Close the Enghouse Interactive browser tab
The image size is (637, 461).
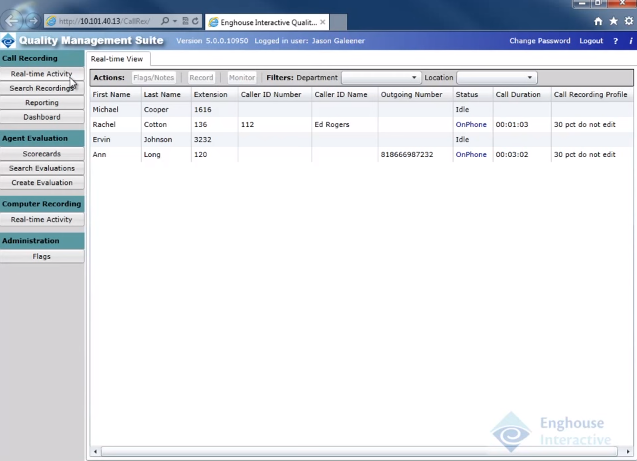[x=323, y=22]
